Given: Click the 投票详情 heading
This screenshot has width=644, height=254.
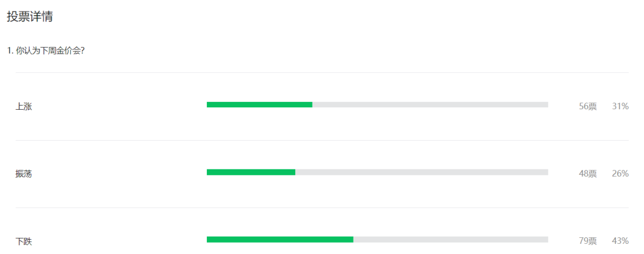Looking at the screenshot, I should (x=30, y=17).
